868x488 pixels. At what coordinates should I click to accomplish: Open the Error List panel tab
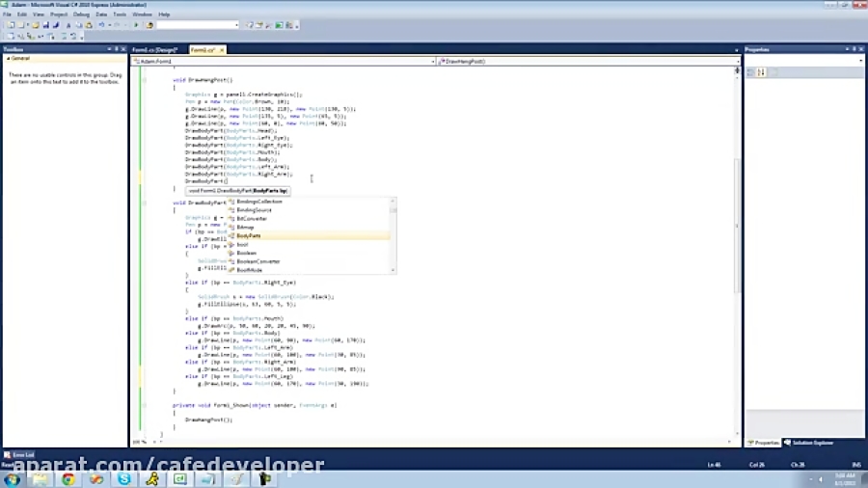pyautogui.click(x=19, y=455)
